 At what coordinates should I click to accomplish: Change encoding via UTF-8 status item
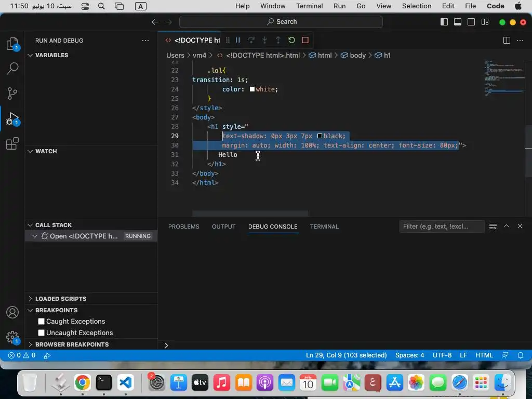pos(442,355)
